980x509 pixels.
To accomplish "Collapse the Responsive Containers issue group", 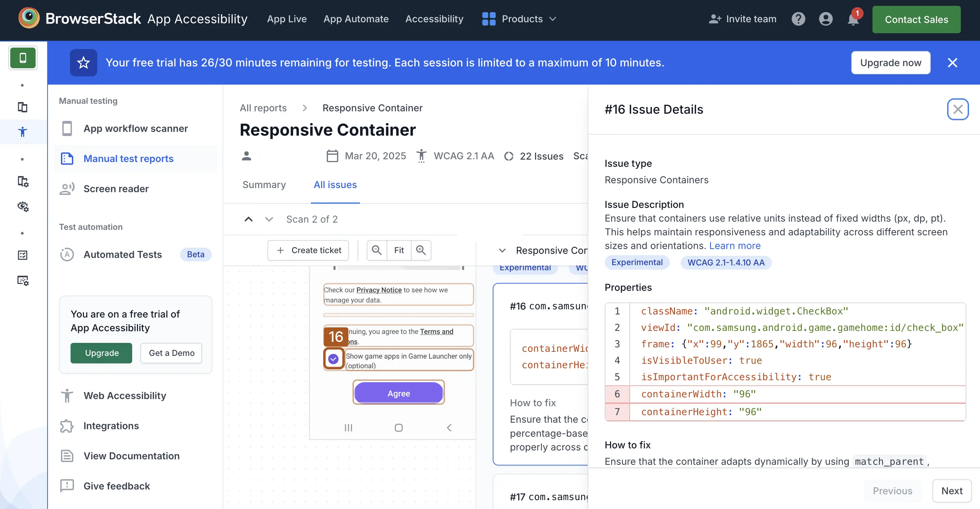I will pos(502,250).
